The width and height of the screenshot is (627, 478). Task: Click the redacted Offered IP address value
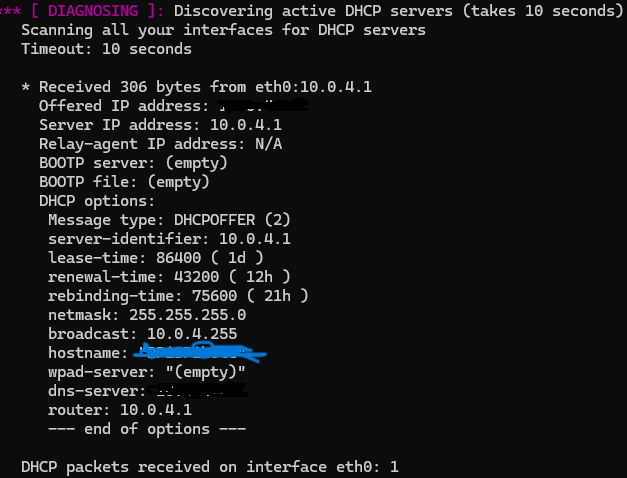[x=263, y=105]
